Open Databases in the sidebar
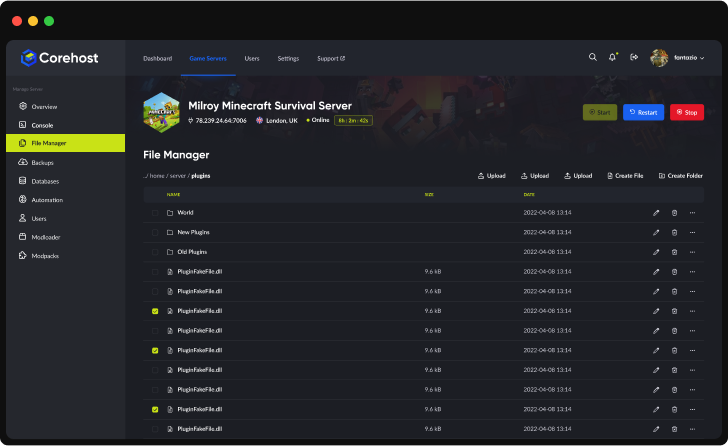Screen dimensions: 728x446 [45, 181]
